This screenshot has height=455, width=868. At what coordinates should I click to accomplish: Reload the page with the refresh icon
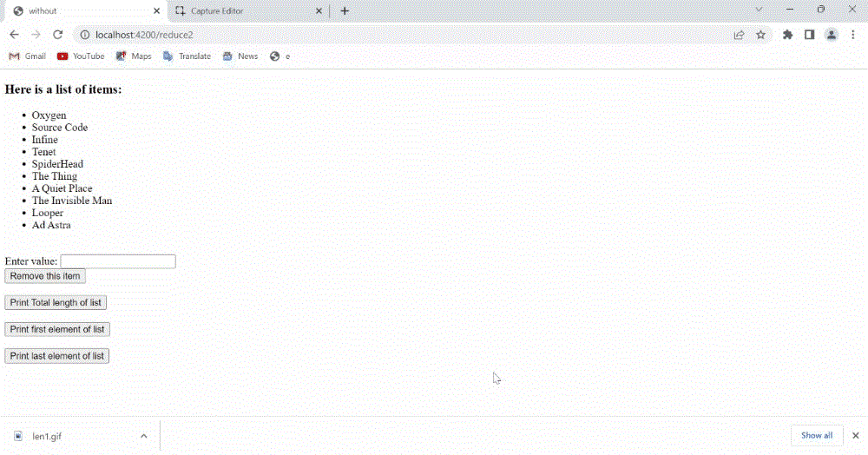[x=57, y=35]
